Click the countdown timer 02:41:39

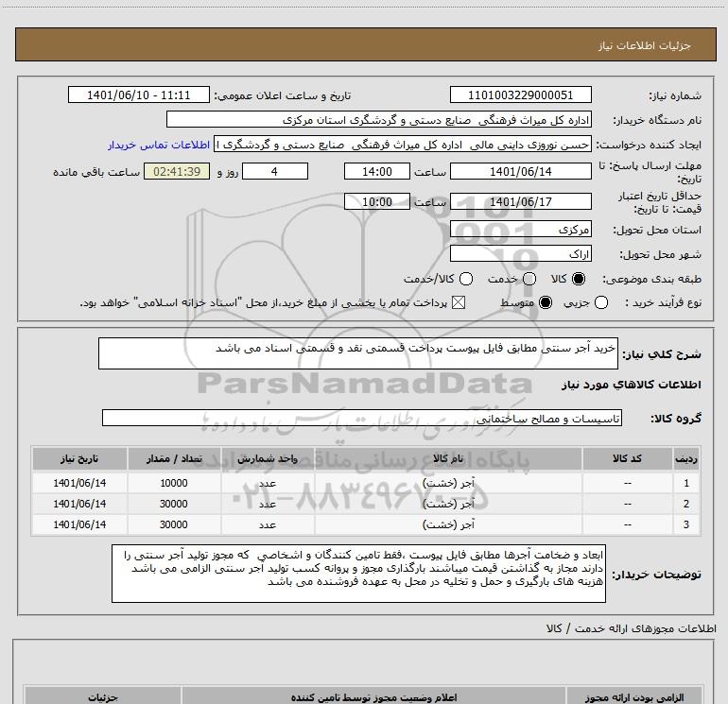click(x=177, y=171)
